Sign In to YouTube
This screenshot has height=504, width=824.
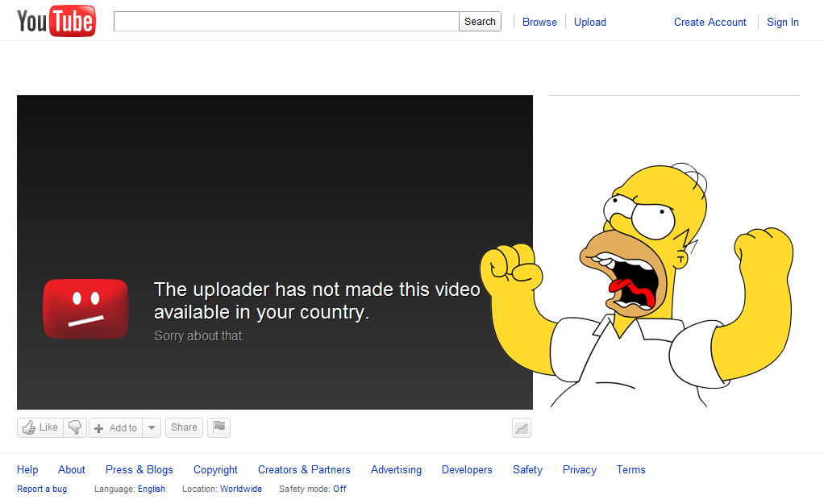pos(782,22)
